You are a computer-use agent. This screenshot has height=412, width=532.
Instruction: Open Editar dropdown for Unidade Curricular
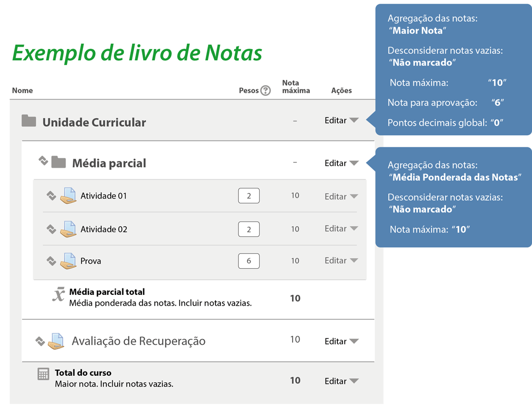[342, 121]
